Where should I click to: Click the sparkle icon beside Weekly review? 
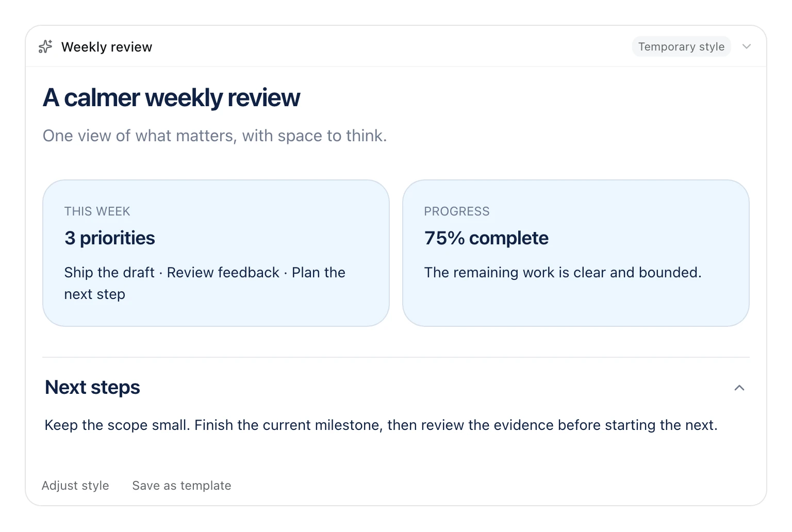[45, 47]
